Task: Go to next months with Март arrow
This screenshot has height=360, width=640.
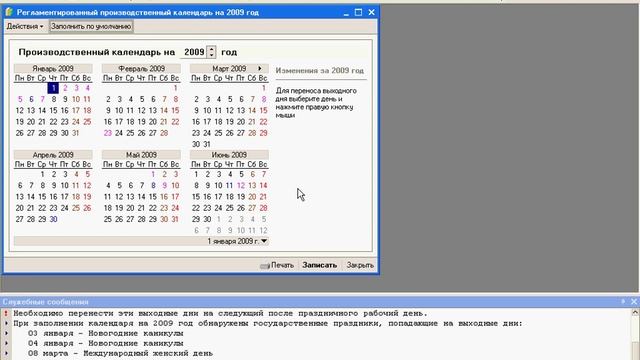Action: (260, 69)
